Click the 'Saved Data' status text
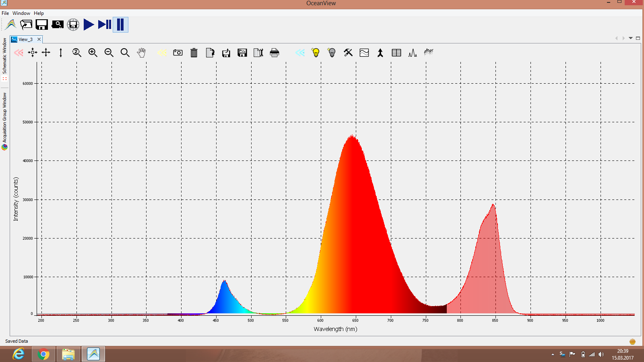The image size is (644, 362). click(17, 341)
